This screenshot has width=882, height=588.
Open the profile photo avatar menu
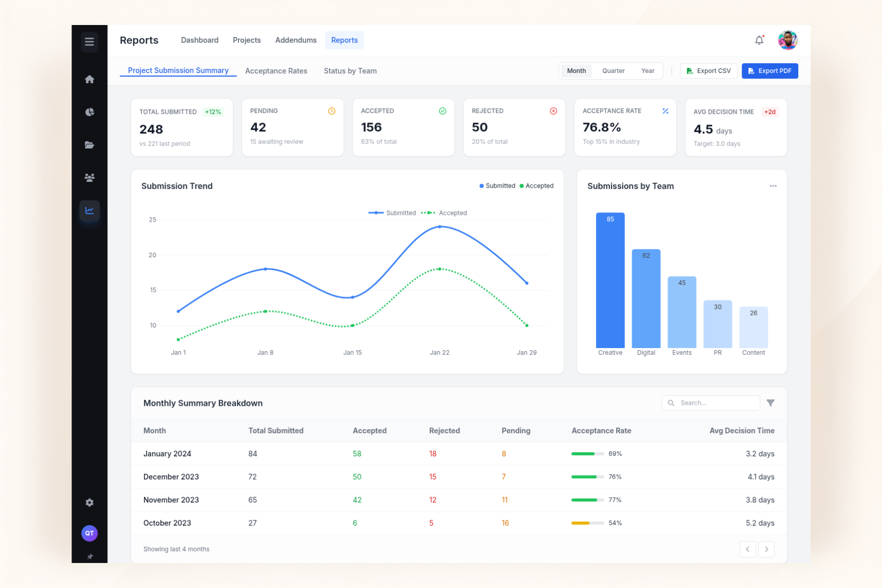(788, 40)
